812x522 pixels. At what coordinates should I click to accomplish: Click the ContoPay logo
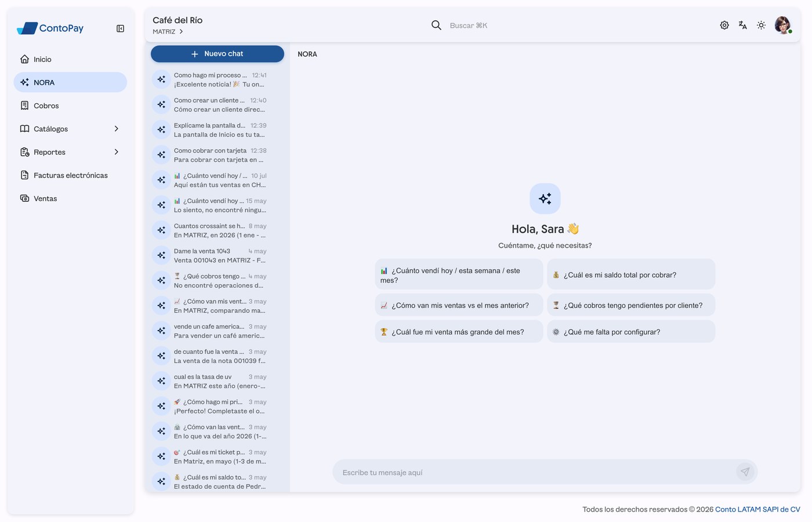click(50, 28)
